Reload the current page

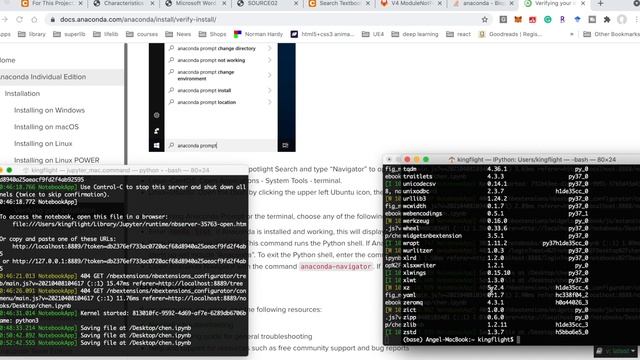pyautogui.click(x=19, y=19)
